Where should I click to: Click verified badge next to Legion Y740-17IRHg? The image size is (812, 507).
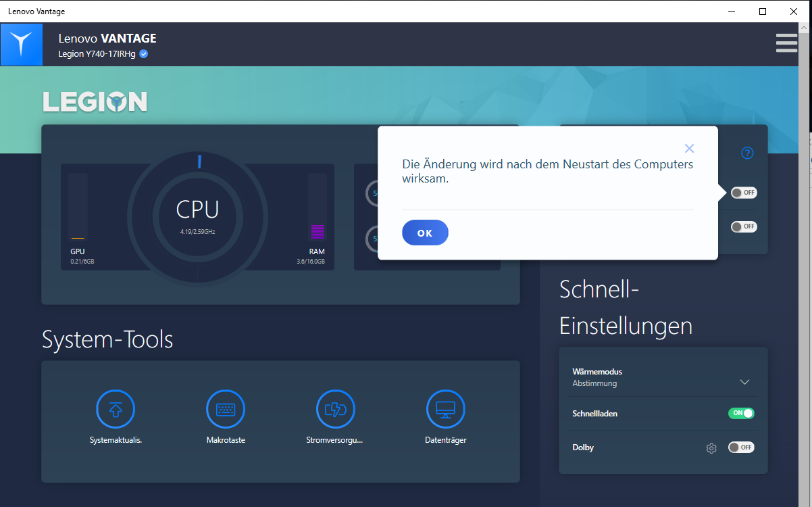[x=144, y=54]
